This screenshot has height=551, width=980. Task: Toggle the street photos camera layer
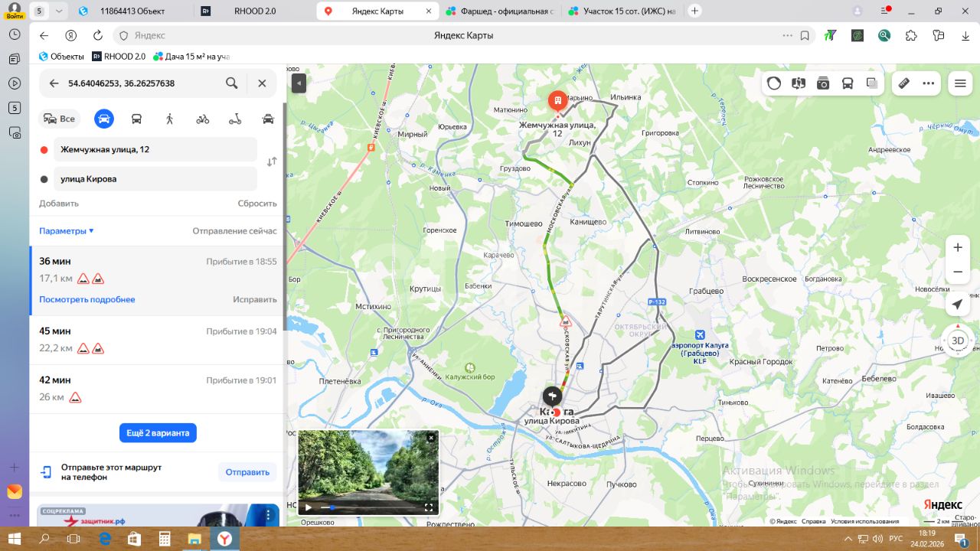click(x=823, y=83)
